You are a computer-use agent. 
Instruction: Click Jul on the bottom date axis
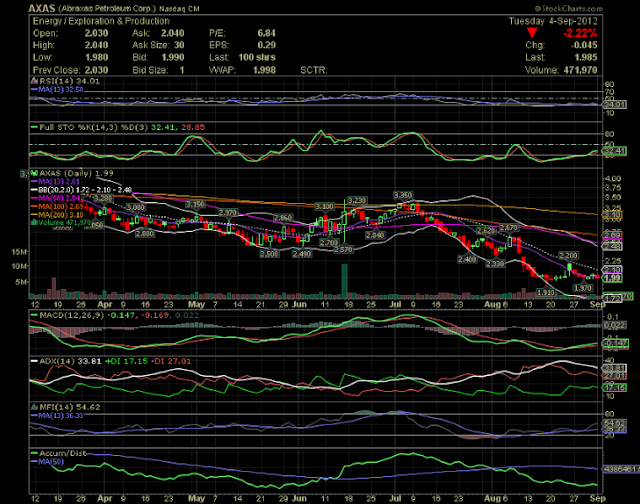pos(395,499)
